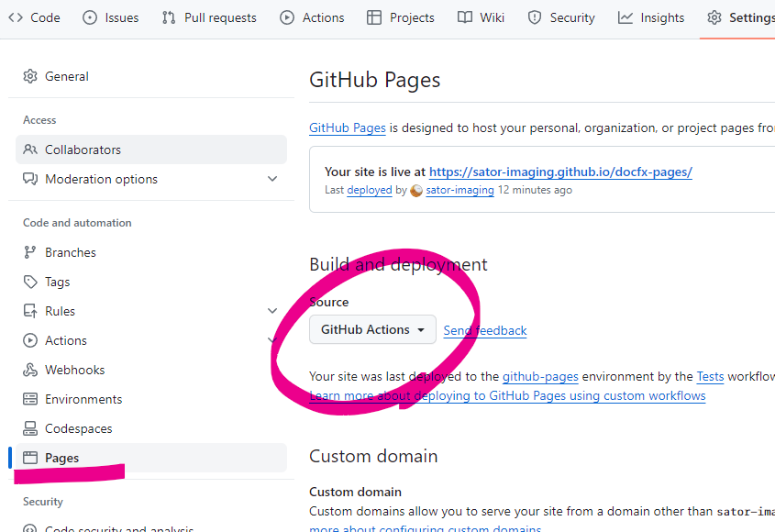Click the Issues circle-dot icon in top navigation
The height and width of the screenshot is (532, 775).
[x=90, y=17]
